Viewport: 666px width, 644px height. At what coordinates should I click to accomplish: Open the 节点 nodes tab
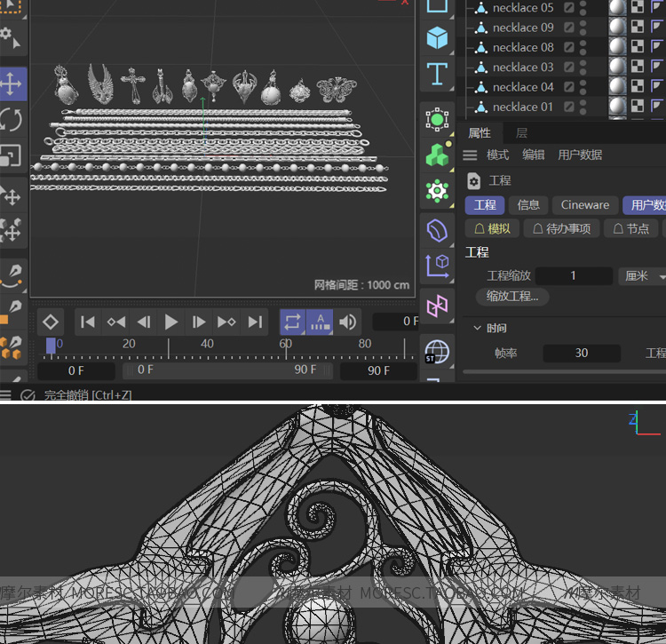click(630, 228)
